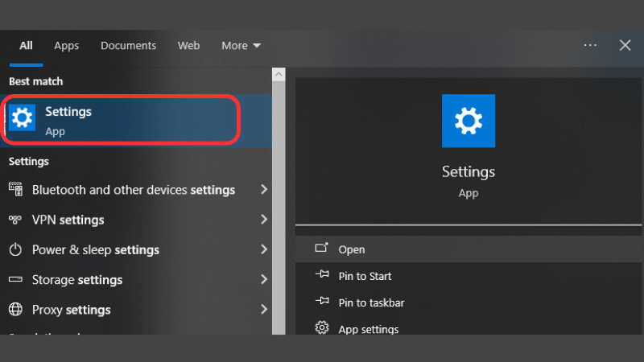Image resolution: width=644 pixels, height=362 pixels.
Task: Click the gear icon beside App settings
Action: pos(322,327)
